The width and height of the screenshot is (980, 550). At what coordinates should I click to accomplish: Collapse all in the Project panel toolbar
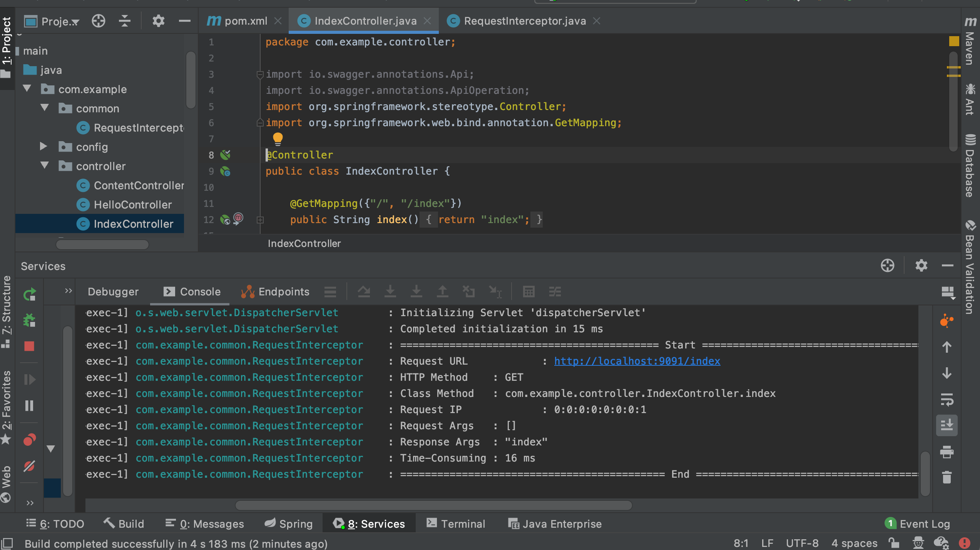tap(124, 21)
